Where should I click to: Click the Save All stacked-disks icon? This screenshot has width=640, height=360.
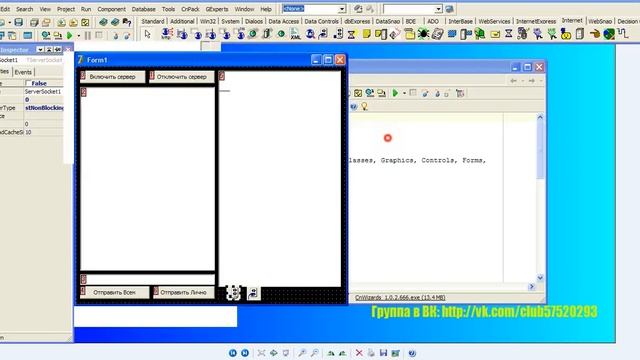point(34,22)
